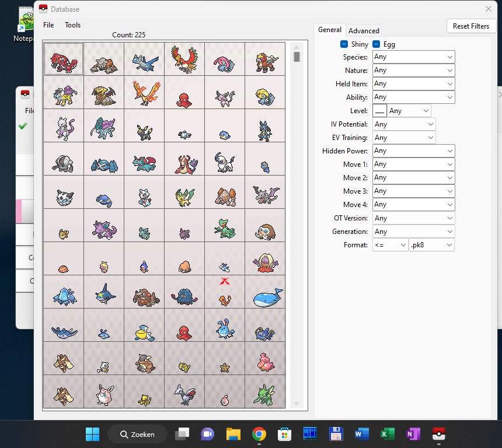Click the scrollbar down arrow

tap(297, 404)
